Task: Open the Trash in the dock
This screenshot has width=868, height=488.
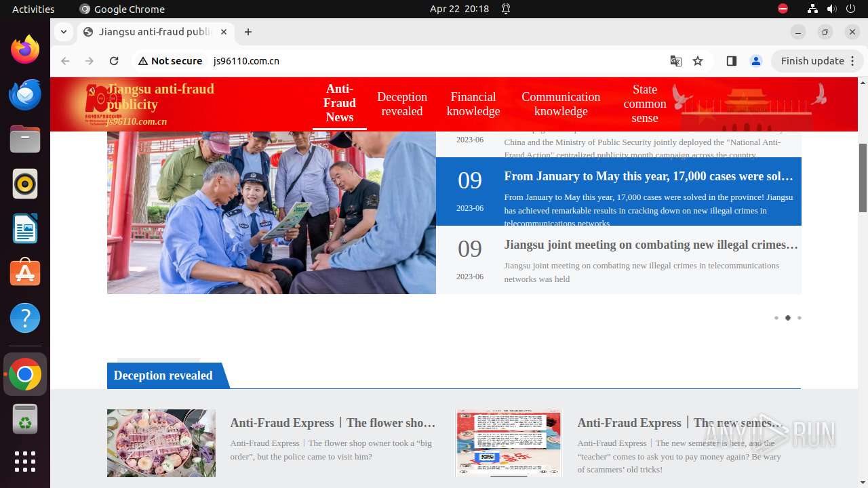Action: 25,419
